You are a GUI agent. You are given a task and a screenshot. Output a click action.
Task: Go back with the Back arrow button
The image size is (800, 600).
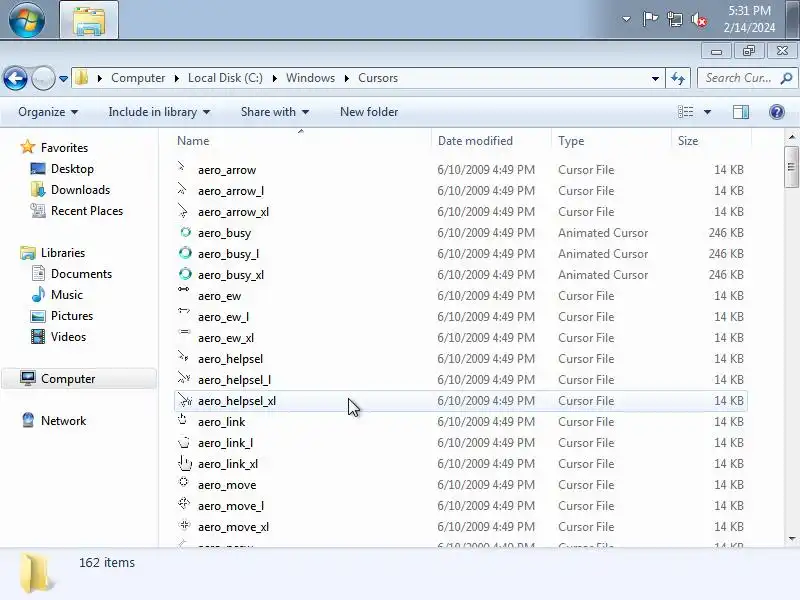click(15, 79)
